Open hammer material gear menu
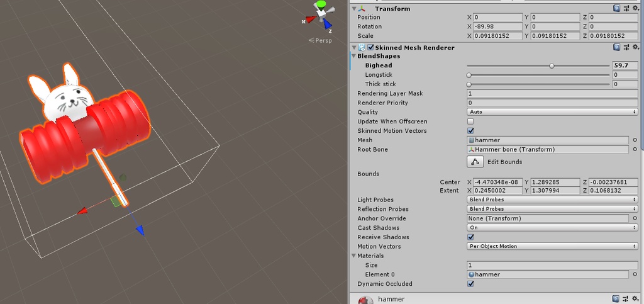 [635, 299]
